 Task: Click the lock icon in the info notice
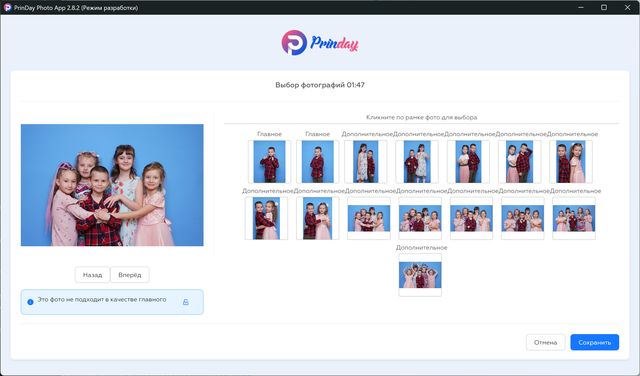pyautogui.click(x=186, y=302)
